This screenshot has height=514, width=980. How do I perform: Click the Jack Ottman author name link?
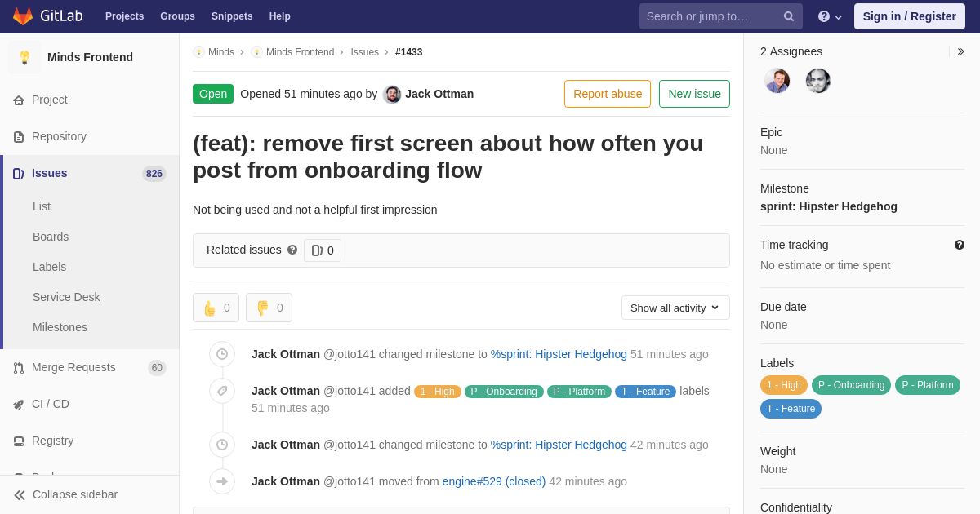(x=439, y=94)
